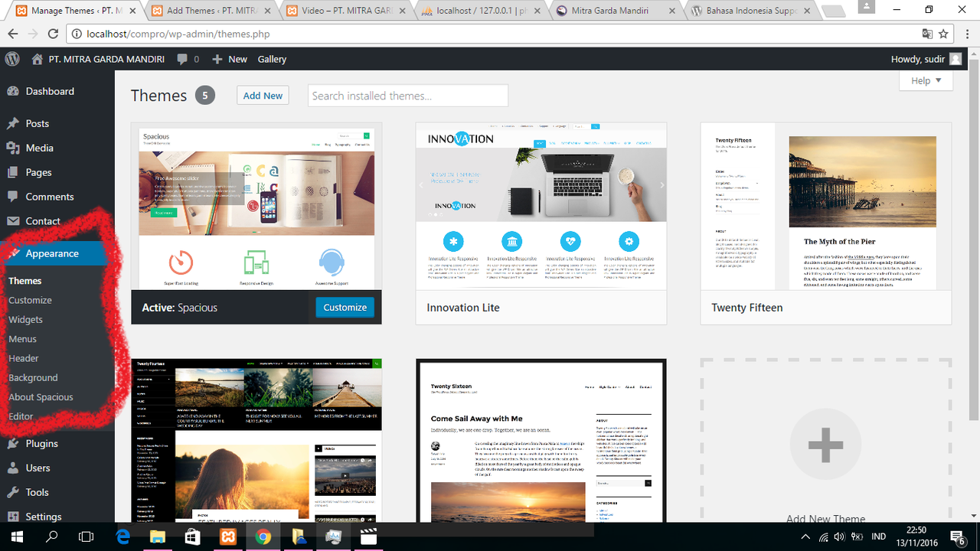The width and height of the screenshot is (980, 551).
Task: Click the browser reload icon
Action: coord(53,34)
